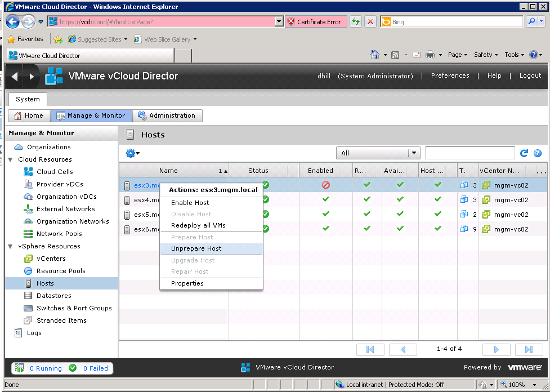Click the Certificate Error button
The width and height of the screenshot is (550, 392).
(x=316, y=22)
